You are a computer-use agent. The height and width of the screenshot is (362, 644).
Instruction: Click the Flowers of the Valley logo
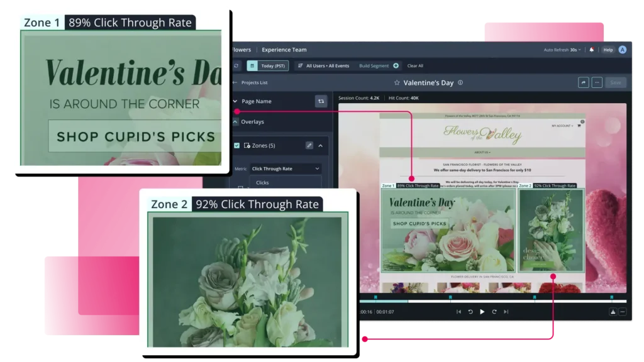[482, 134]
